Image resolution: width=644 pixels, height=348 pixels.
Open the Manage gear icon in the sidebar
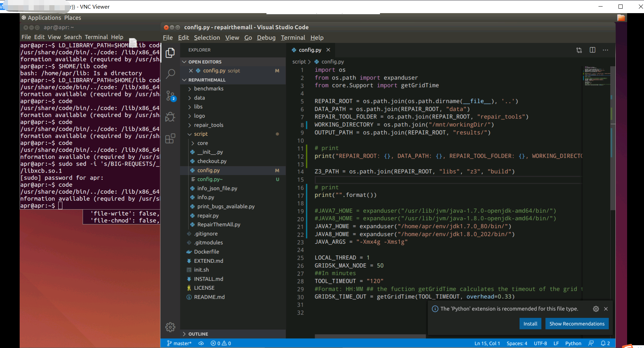point(170,327)
